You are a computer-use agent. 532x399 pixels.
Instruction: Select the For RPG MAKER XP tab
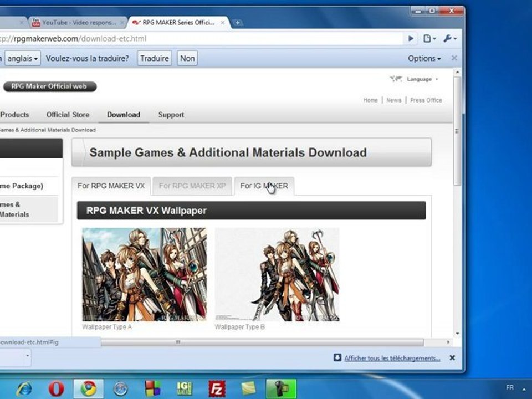[x=192, y=186]
